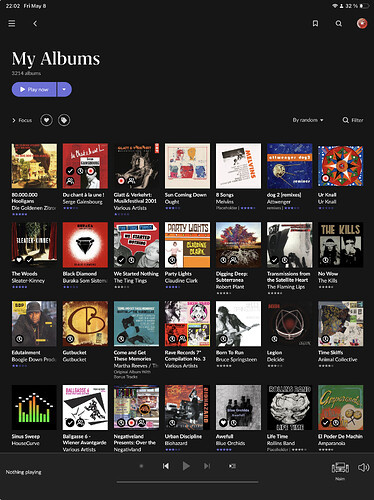This screenshot has height=500, width=374.
Task: Click the battery indicator in status bar
Action: click(365, 6)
